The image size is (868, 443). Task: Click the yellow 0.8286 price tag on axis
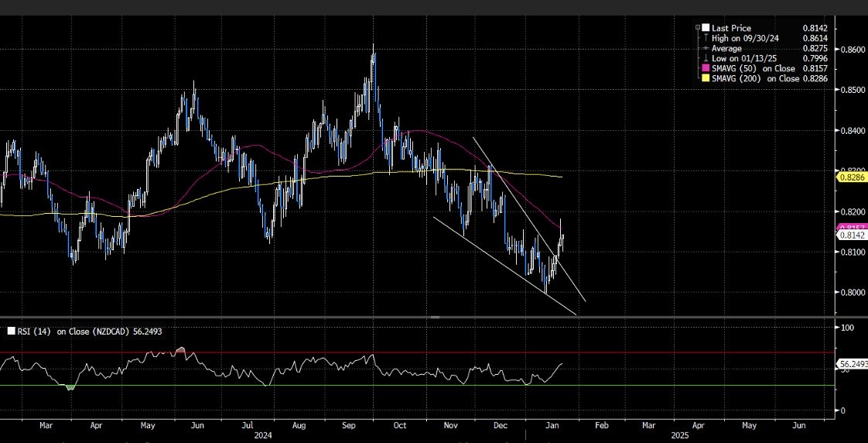click(x=852, y=178)
